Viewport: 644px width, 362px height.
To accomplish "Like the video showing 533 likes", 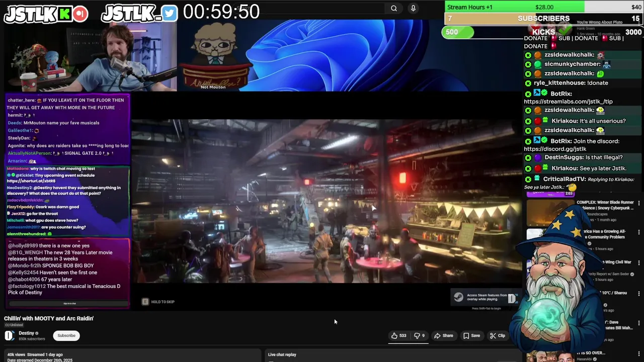I will (x=399, y=335).
